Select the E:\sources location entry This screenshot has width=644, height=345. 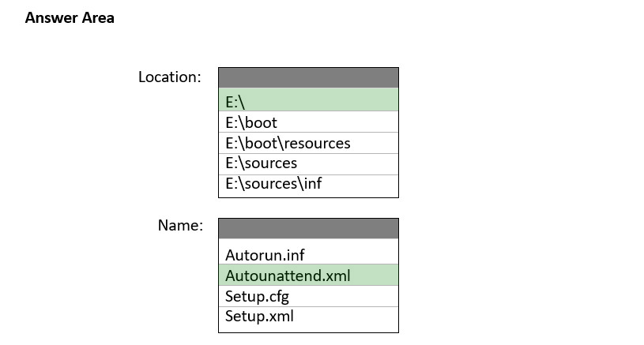(x=308, y=164)
